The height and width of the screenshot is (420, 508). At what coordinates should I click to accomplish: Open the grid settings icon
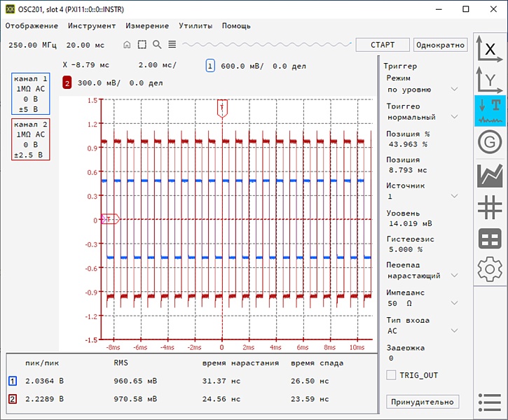click(x=490, y=207)
